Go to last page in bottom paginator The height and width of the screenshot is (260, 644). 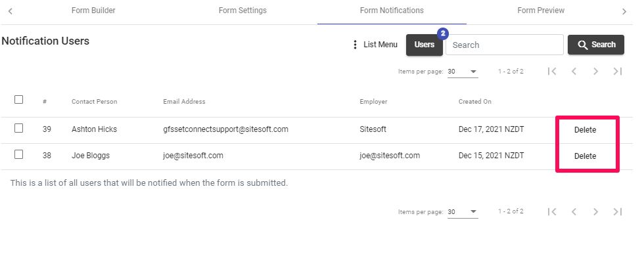[x=617, y=211]
